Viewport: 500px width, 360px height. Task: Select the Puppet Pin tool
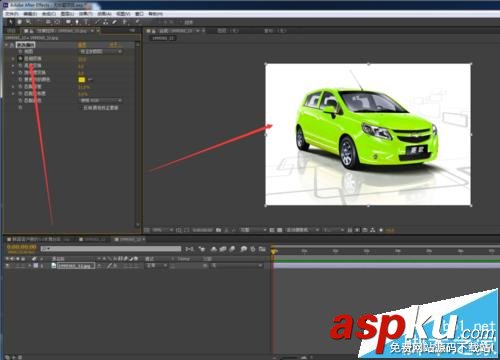tap(137, 22)
